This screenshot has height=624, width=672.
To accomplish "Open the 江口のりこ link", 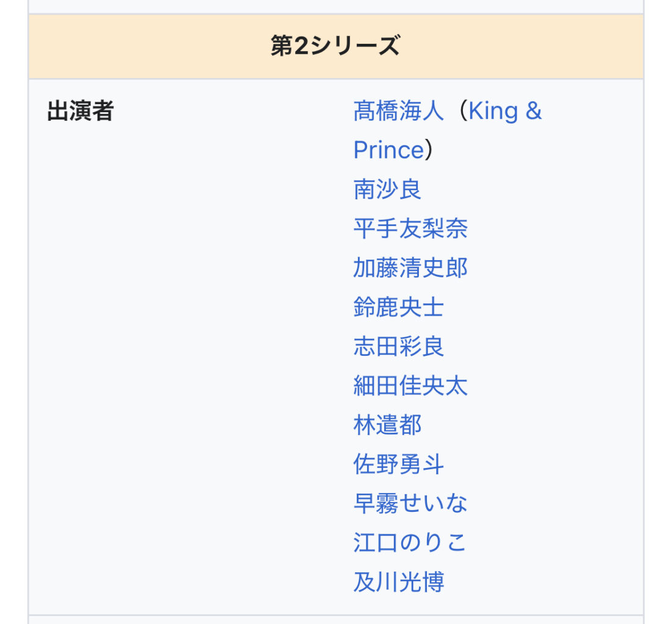I will [410, 542].
